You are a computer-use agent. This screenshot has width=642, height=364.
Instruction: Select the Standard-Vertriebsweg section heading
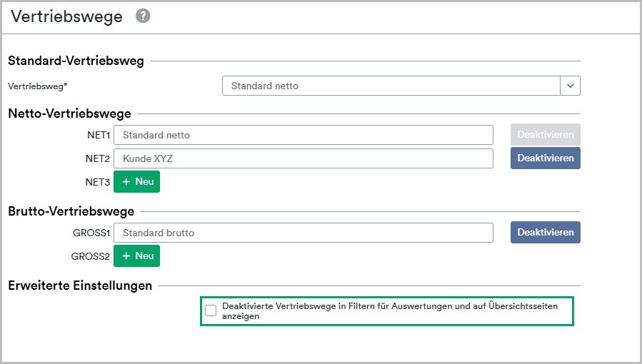76,61
